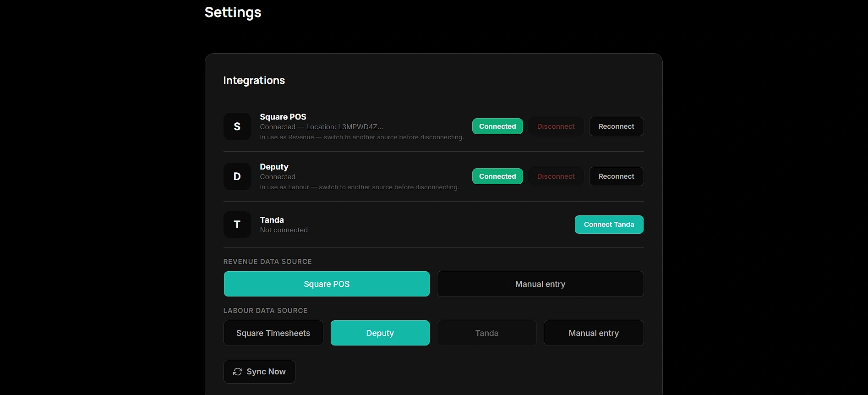
Task: Click the Square POS 'S' logo icon
Action: click(x=237, y=126)
